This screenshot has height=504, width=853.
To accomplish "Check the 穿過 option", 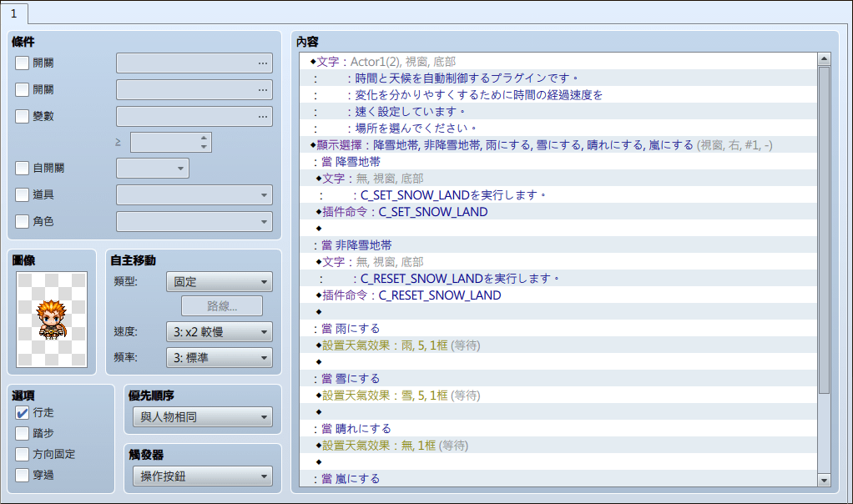I will point(23,475).
